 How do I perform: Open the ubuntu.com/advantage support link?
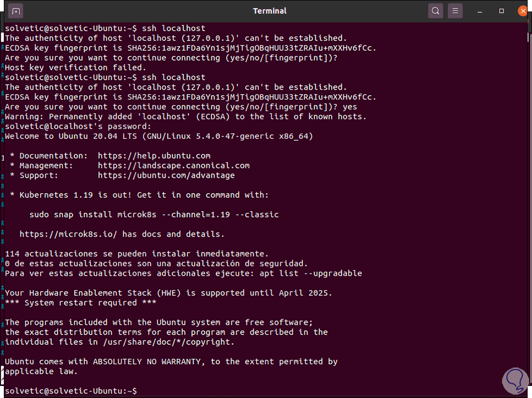tap(166, 175)
